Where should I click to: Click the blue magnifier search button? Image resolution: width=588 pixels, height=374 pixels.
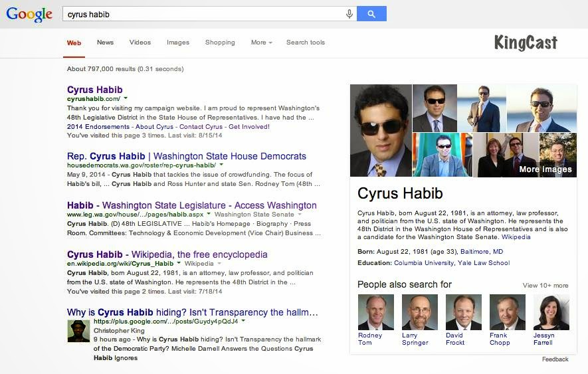(x=371, y=14)
